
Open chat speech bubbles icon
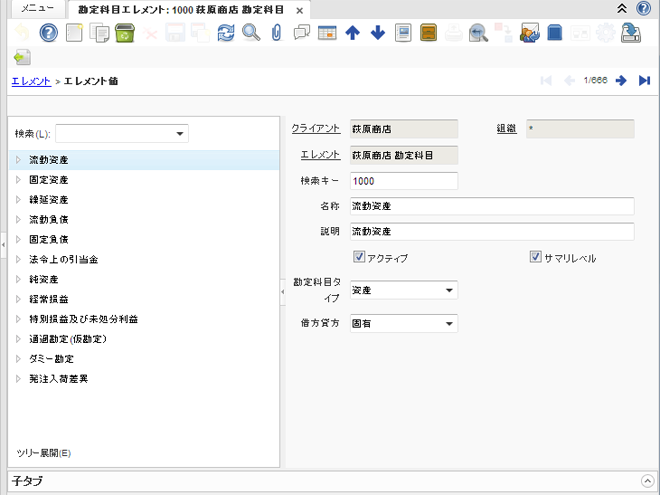click(301, 32)
